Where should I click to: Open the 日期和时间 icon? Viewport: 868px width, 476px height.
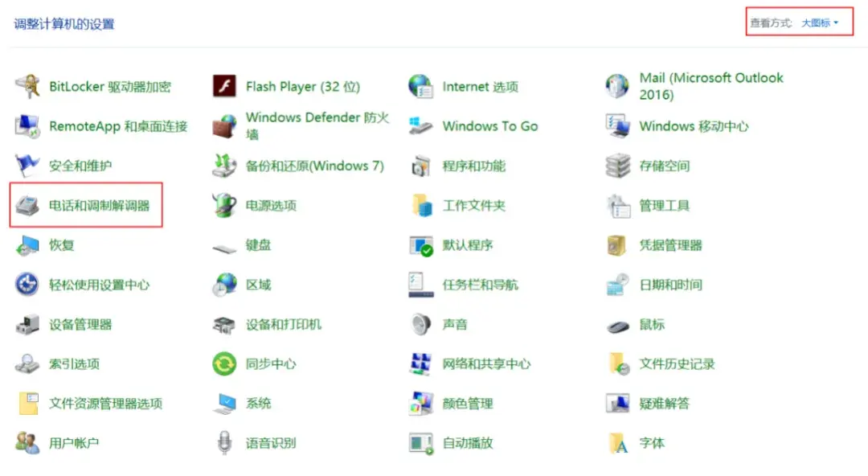[617, 285]
